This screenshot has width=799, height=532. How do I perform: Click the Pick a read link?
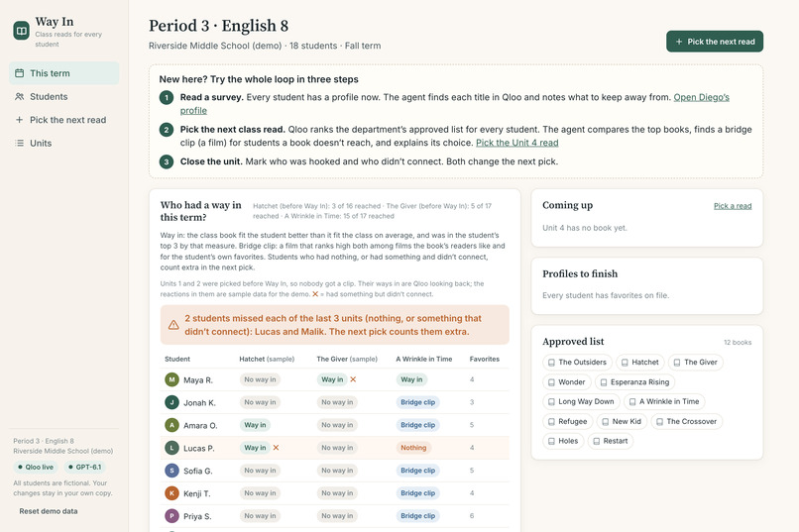(x=733, y=206)
